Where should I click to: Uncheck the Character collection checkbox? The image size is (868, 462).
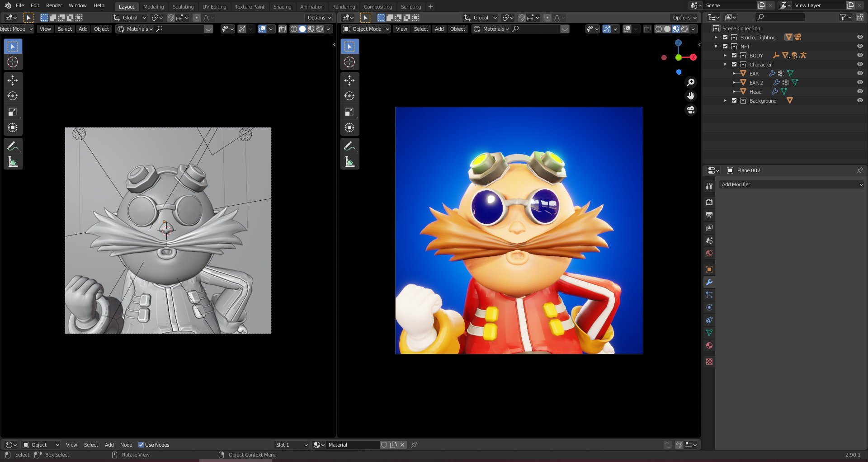coord(734,64)
